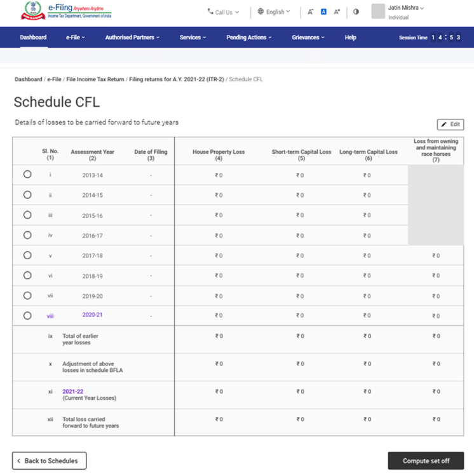Select radio button for 2020-21 row

27,315
